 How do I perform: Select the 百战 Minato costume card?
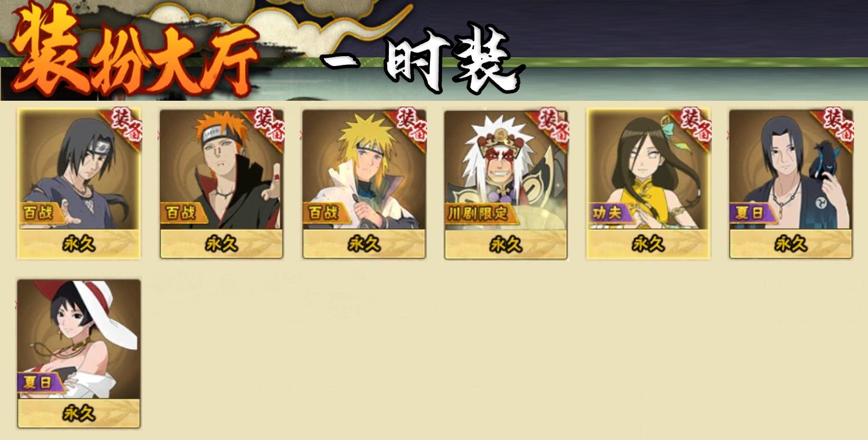point(364,183)
